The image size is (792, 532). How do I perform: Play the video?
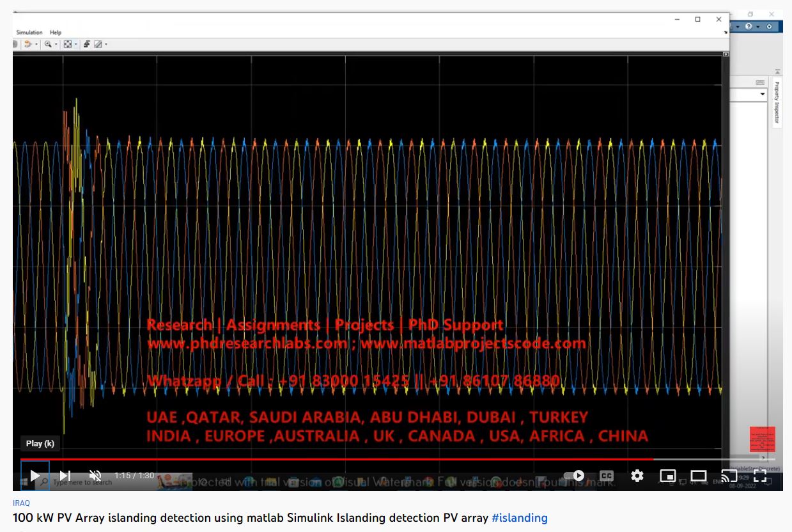point(35,476)
